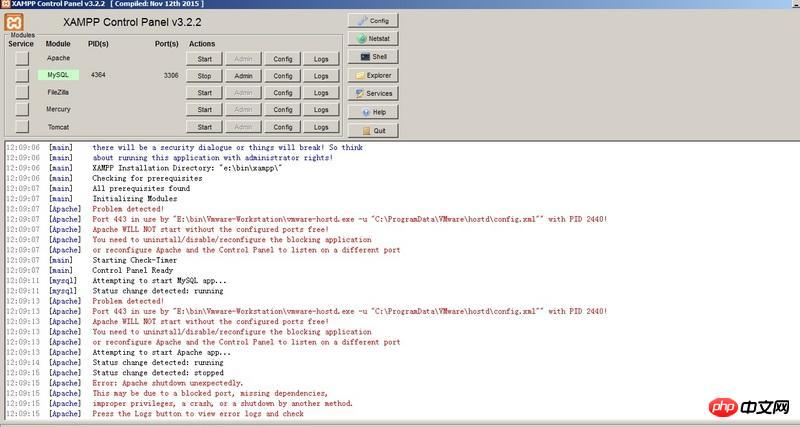
Task: Start the Mercury module
Action: click(204, 110)
